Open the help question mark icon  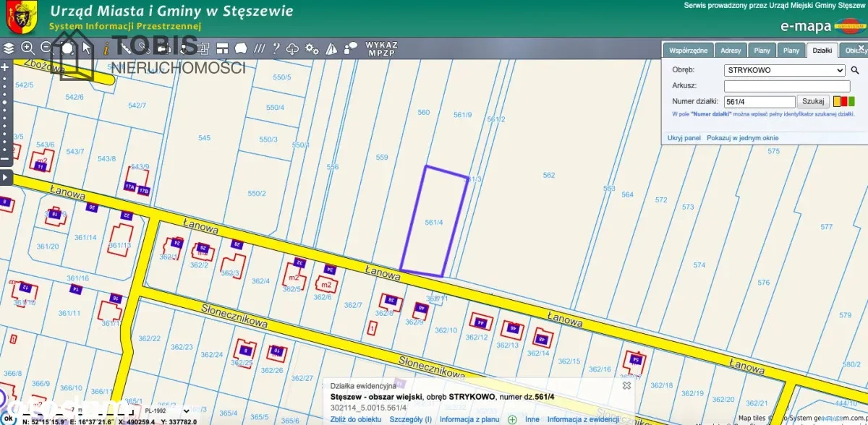(276, 48)
